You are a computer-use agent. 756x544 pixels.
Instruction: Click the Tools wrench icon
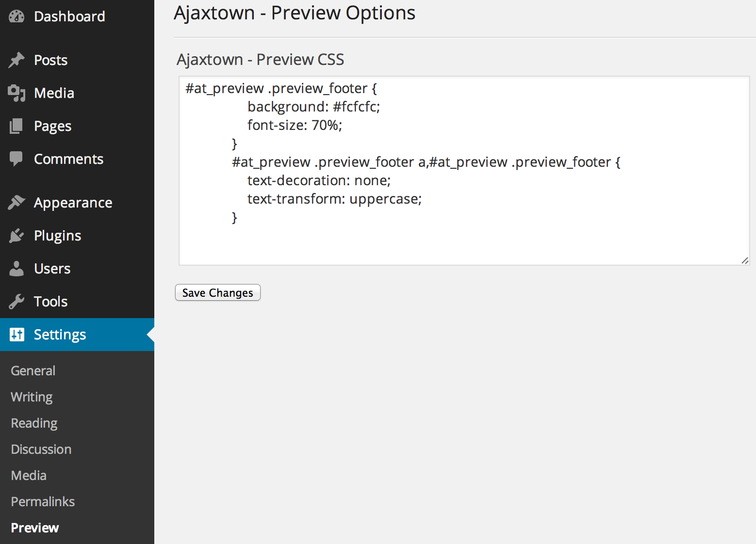click(x=16, y=302)
